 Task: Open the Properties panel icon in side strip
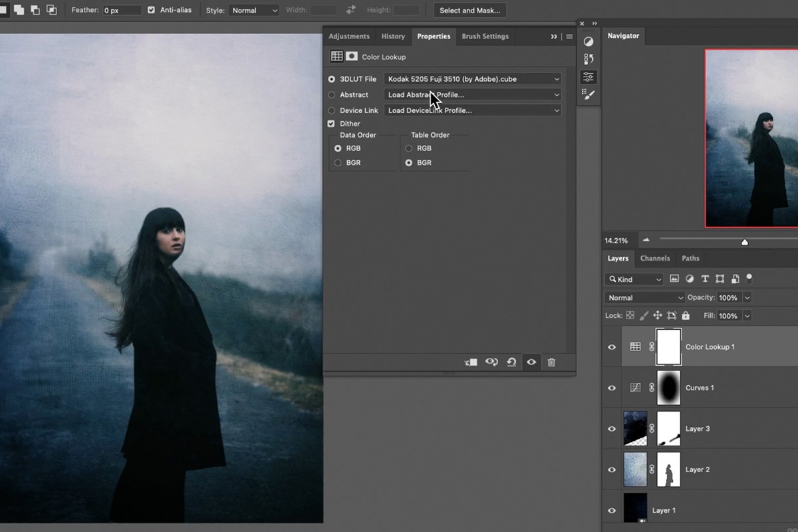click(589, 77)
